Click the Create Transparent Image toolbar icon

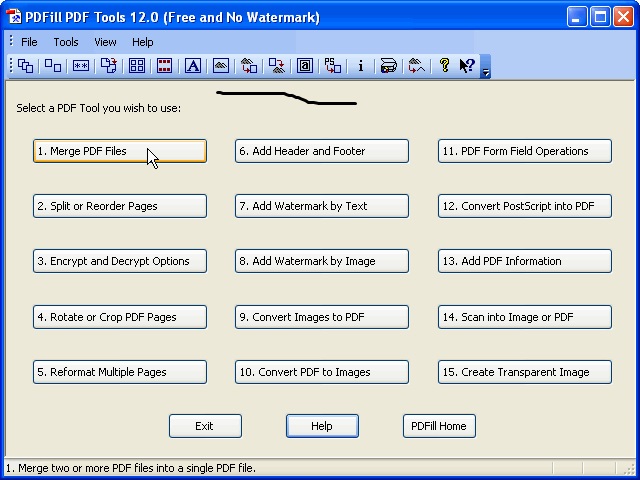416,65
